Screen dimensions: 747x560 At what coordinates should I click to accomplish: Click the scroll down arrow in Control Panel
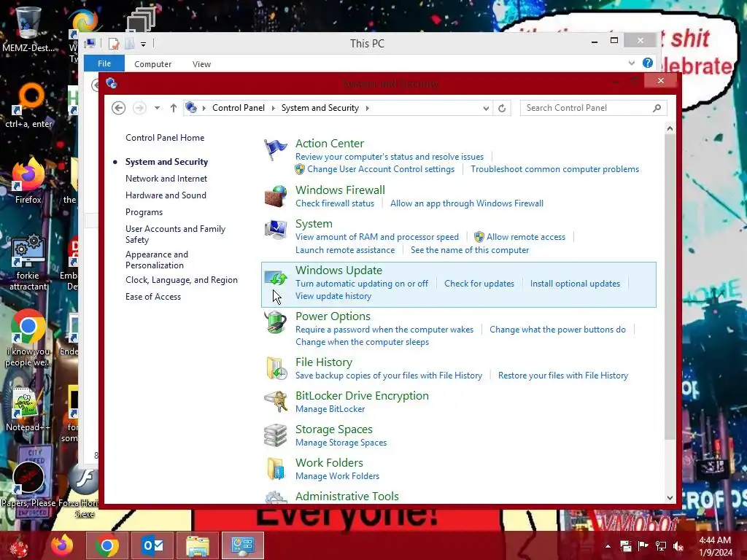point(670,497)
